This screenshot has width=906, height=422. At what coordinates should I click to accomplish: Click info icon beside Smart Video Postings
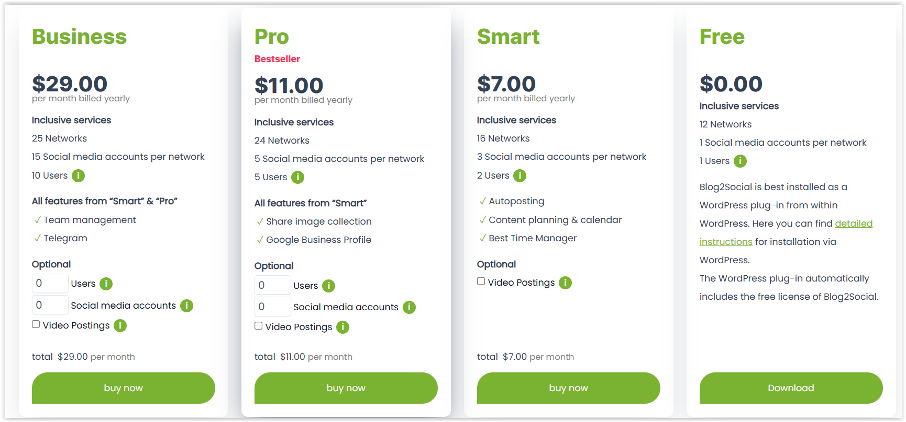coord(565,283)
